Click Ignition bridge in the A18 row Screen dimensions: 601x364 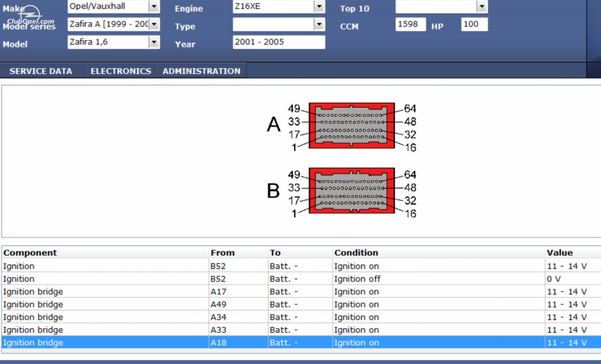pos(105,342)
